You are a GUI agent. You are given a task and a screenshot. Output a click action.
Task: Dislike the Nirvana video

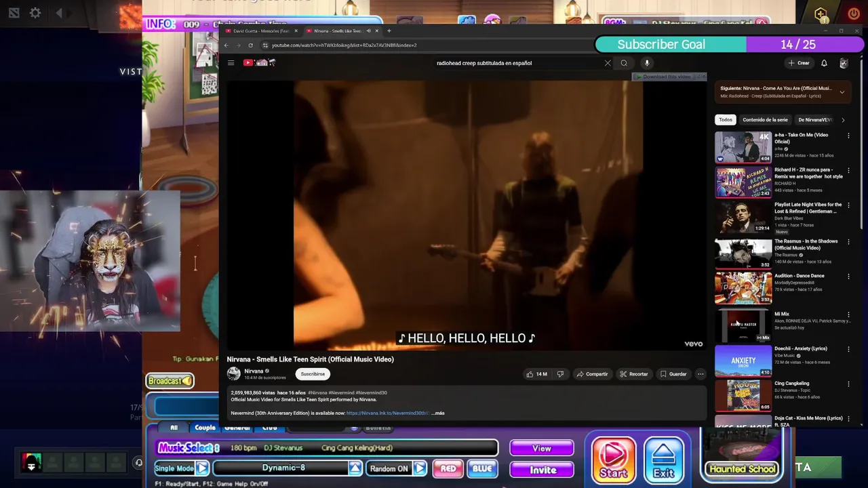click(560, 374)
